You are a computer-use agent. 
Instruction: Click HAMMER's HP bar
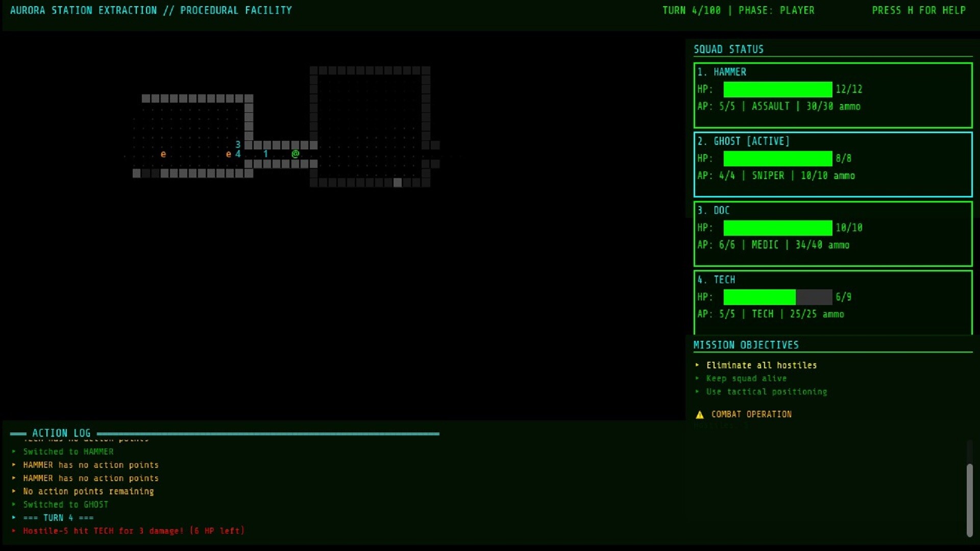(x=777, y=89)
